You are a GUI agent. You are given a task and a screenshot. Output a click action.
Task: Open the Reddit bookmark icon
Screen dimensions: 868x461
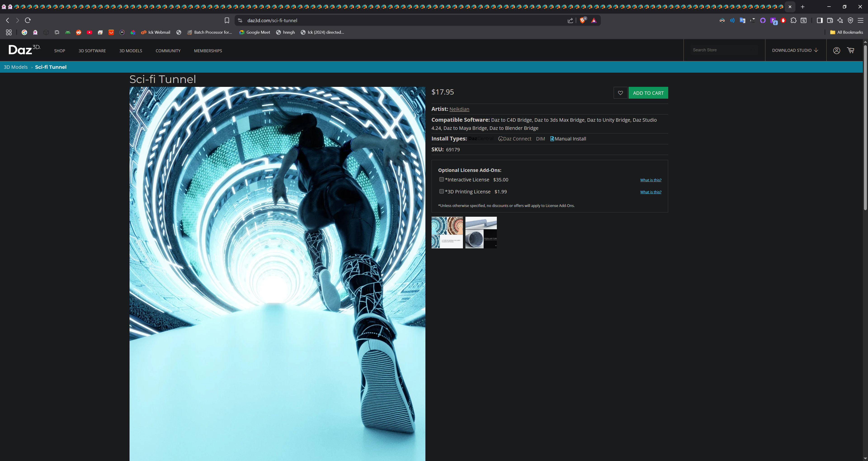[x=78, y=32]
